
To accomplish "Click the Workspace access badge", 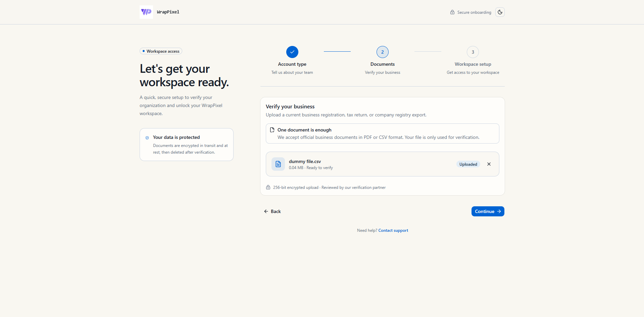I will [161, 51].
